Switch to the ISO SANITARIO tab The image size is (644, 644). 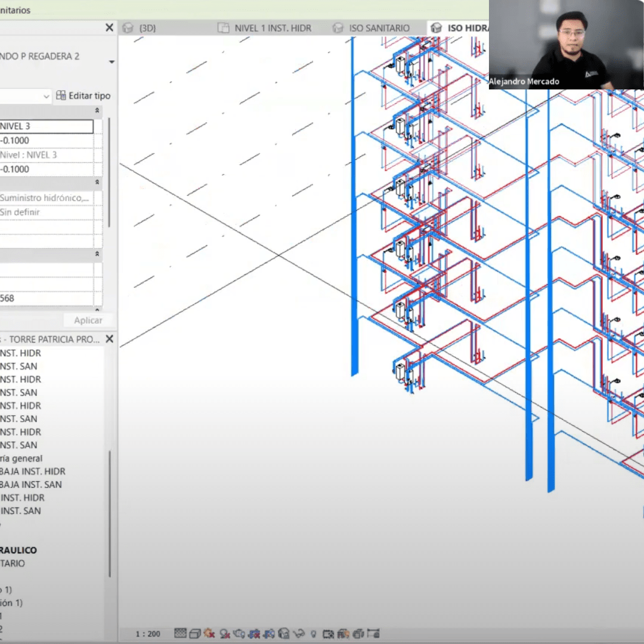(379, 28)
